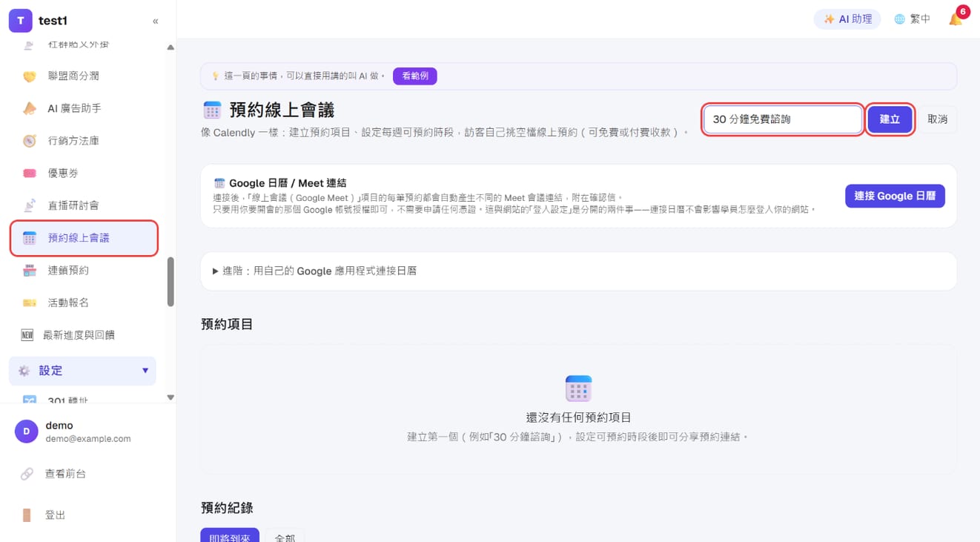Click the sidebar scroll down arrow

coord(170,397)
